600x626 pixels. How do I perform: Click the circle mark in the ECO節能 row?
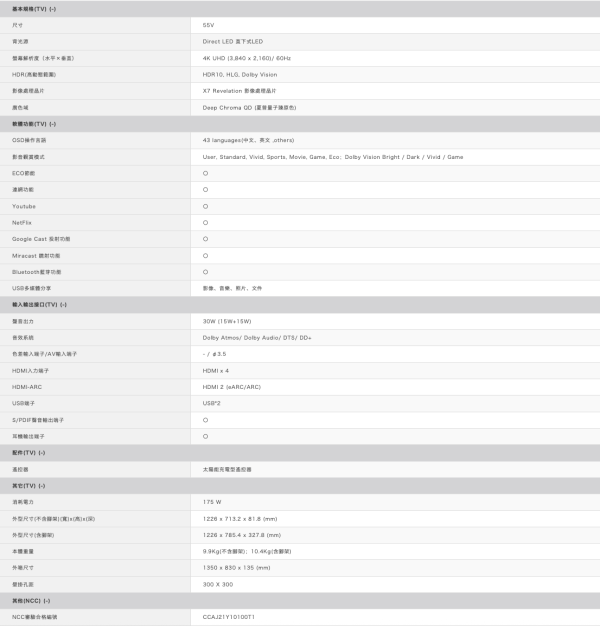pos(205,173)
